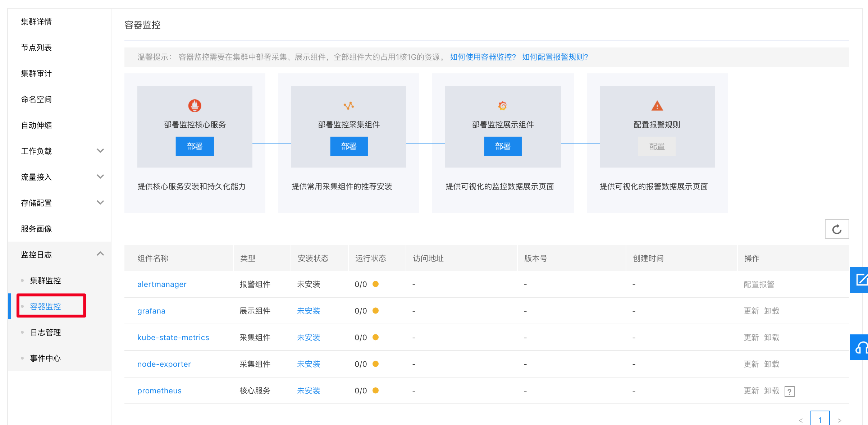Viewport: 868px width, 425px height.
Task: Open the grafana component link
Action: [151, 311]
